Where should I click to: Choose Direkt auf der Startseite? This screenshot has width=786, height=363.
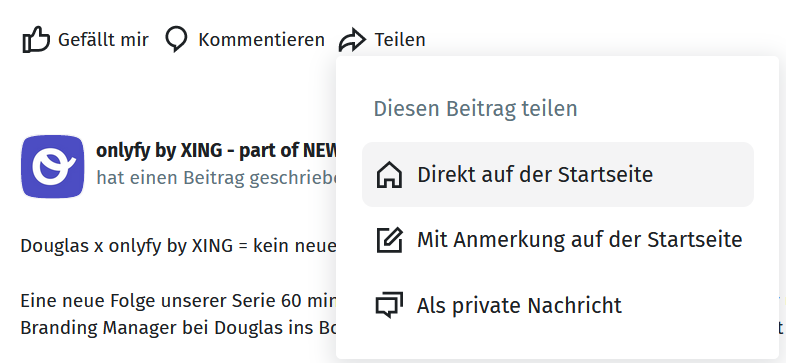557,174
